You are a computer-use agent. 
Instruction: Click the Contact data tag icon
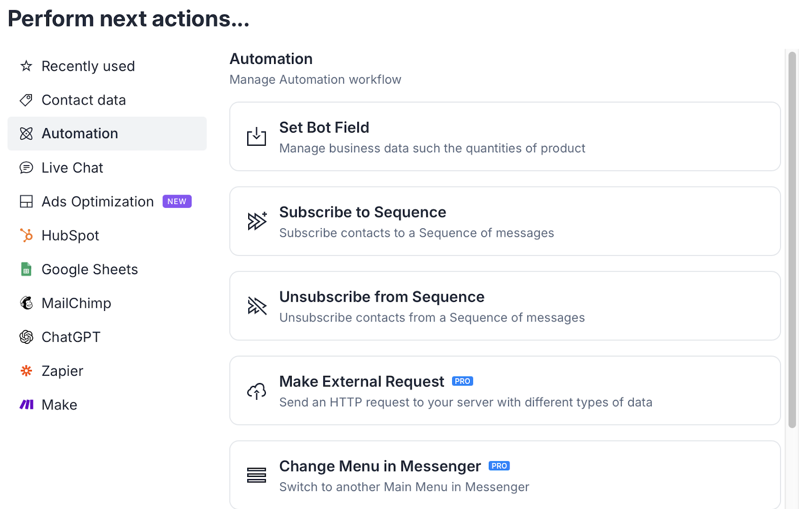26,100
